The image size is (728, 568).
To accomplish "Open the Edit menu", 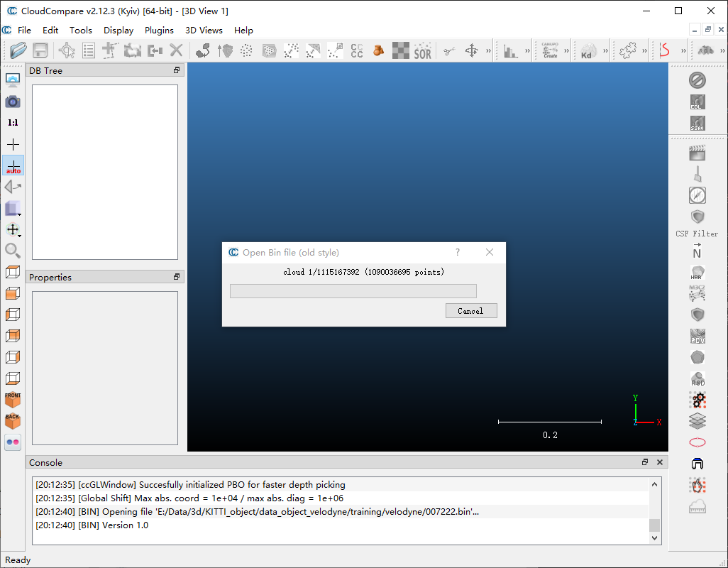I will pyautogui.click(x=50, y=31).
